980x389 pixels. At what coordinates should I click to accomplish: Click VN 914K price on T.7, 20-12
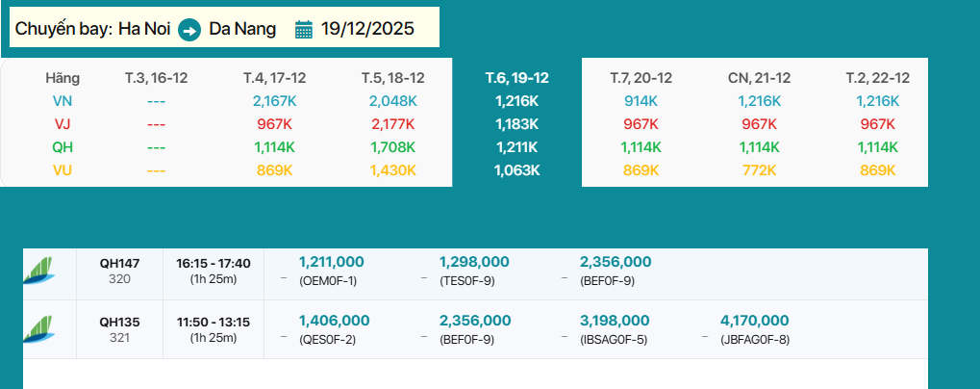[x=641, y=100]
